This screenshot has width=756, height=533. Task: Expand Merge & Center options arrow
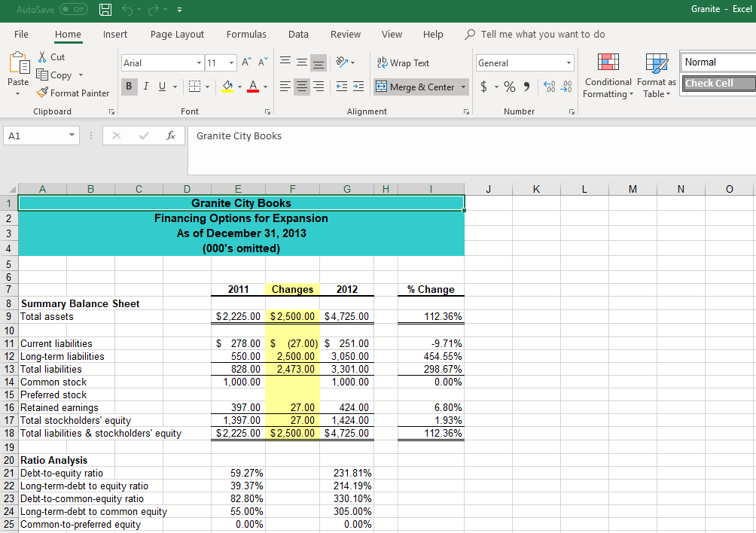click(x=463, y=87)
